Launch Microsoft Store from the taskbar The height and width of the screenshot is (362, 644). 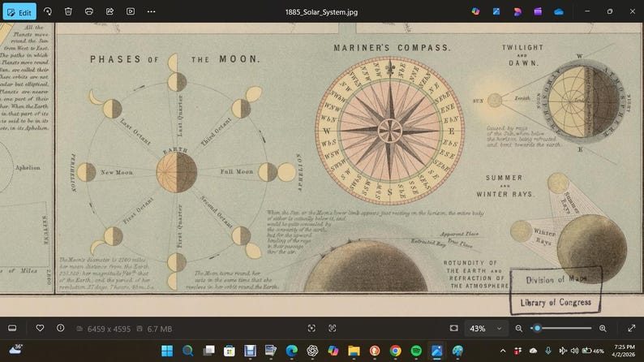pyautogui.click(x=230, y=351)
